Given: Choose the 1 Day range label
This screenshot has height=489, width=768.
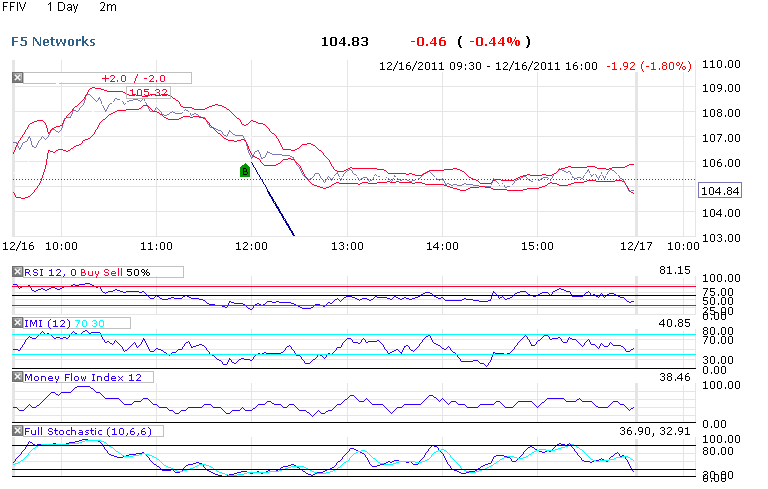Looking at the screenshot, I should [x=62, y=7].
